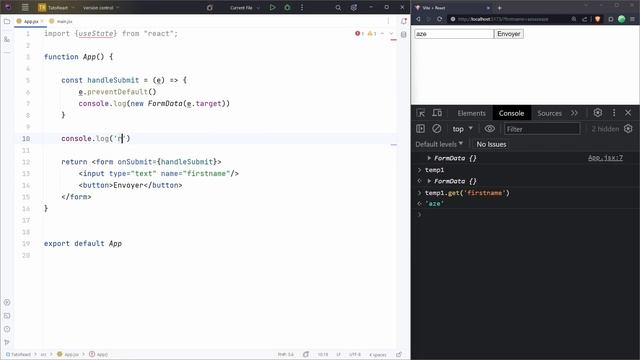Click the yellow warning count indicator
The height and width of the screenshot is (360, 640).
pyautogui.click(x=371, y=33)
